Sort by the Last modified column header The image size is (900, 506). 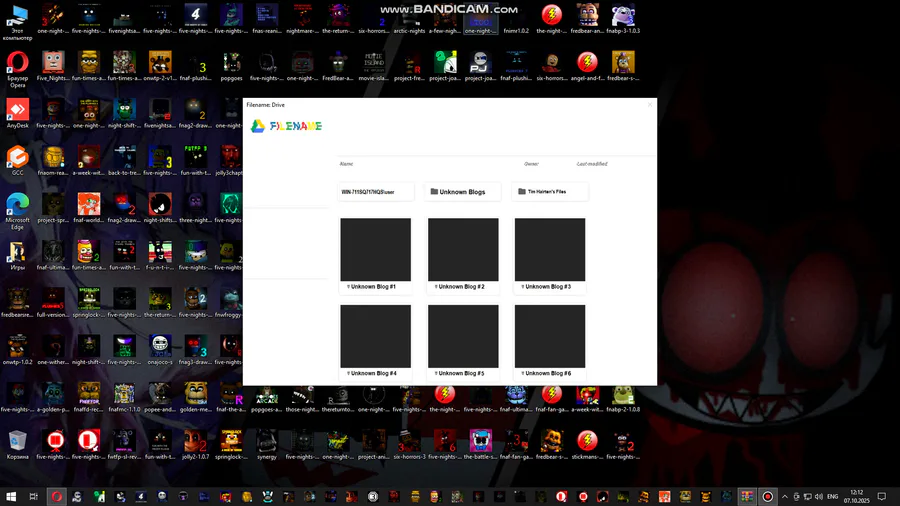(x=592, y=164)
